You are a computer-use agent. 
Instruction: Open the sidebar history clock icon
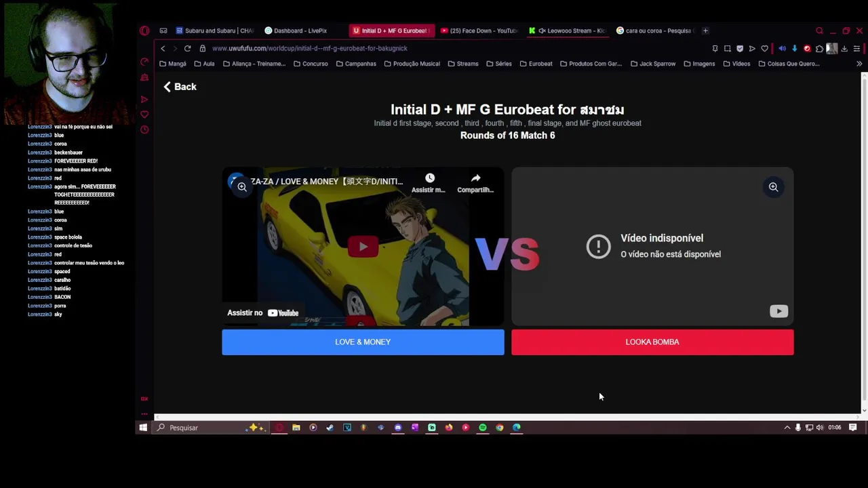click(144, 129)
